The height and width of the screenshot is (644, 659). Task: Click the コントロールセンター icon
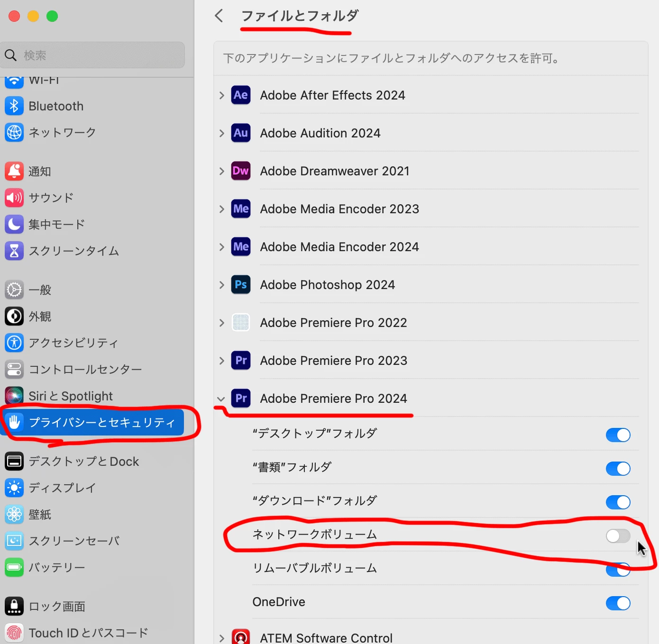(14, 369)
